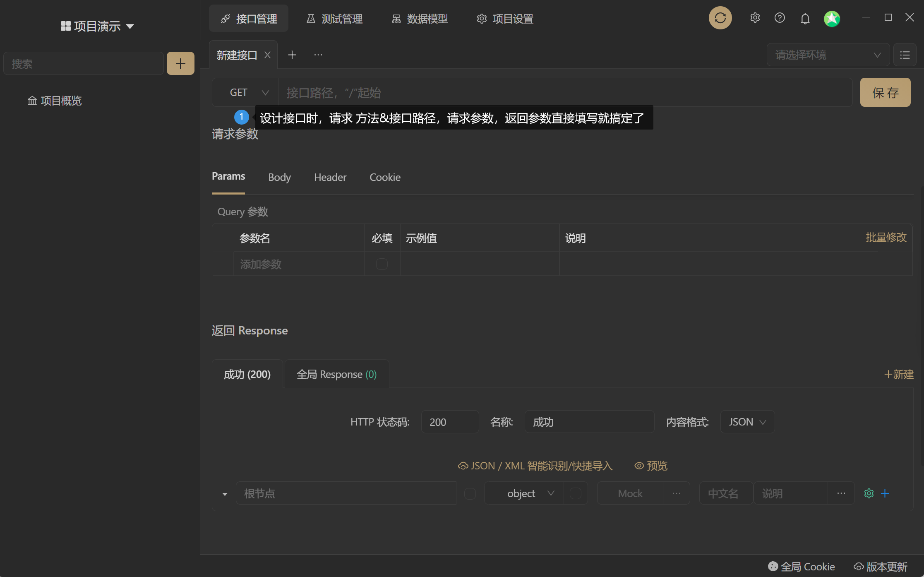Switch to 测试管理 tab
Viewport: 924px width, 577px height.
click(334, 19)
